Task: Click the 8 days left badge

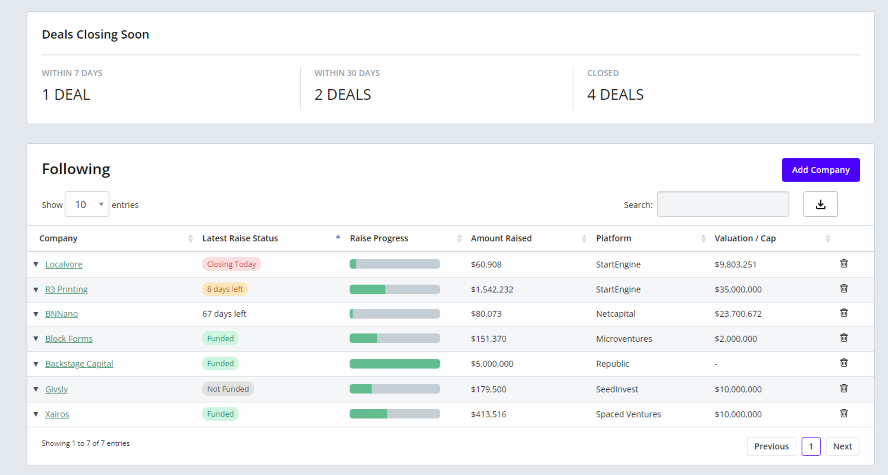Action: (x=225, y=289)
